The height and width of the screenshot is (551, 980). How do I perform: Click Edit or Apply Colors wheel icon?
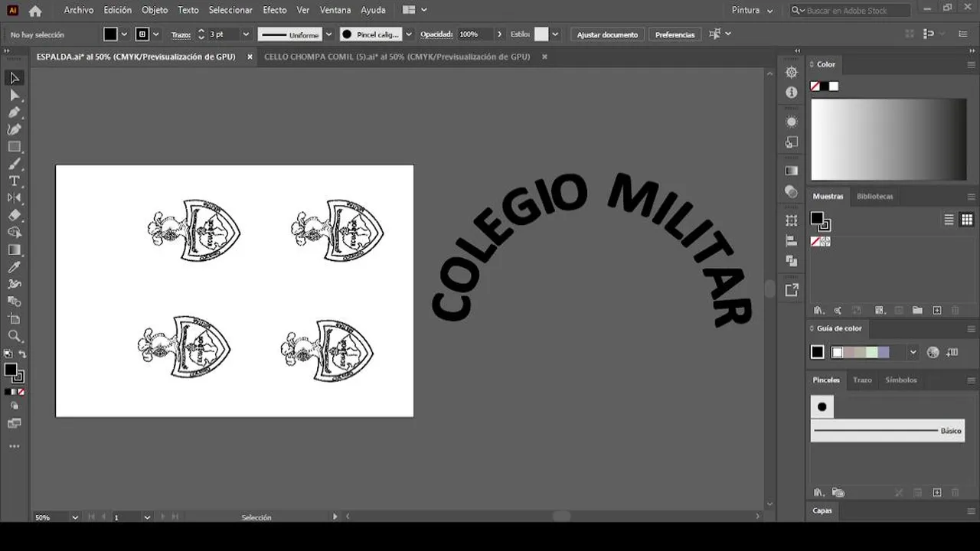(933, 353)
